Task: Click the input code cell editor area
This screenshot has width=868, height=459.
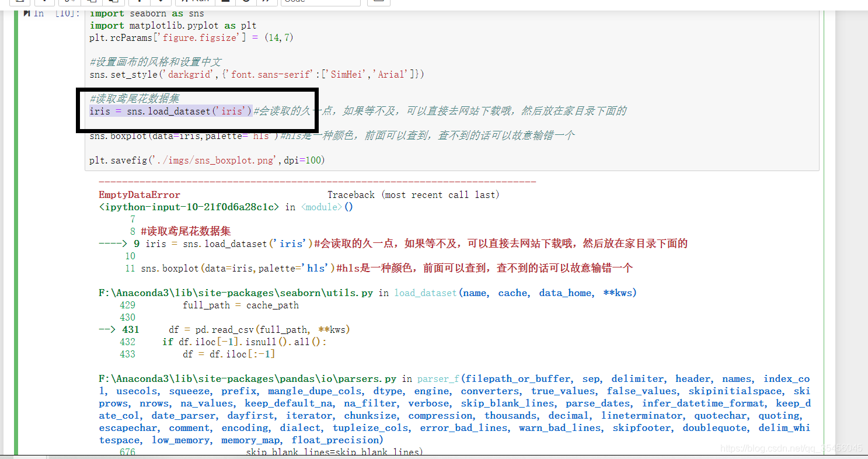Action: tap(452, 91)
